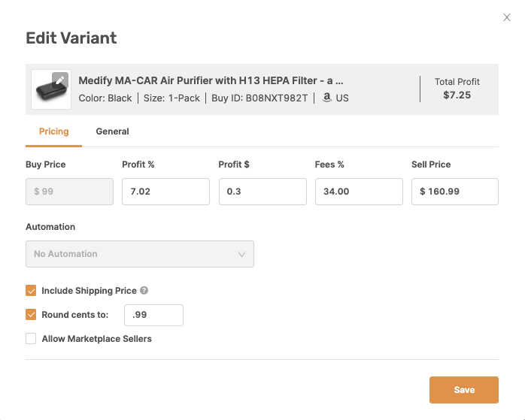Image resolution: width=525 pixels, height=420 pixels.
Task: Click the air purifier product thumbnail
Action: 51,89
